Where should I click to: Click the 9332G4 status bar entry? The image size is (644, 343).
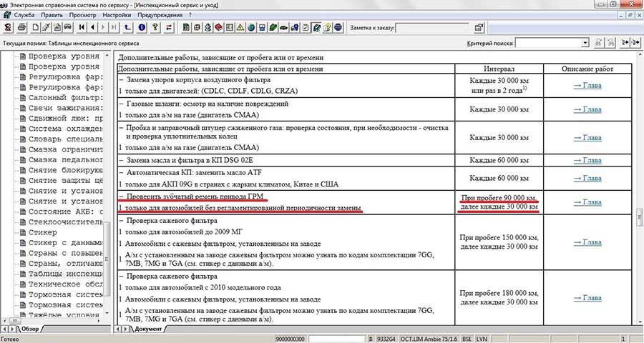click(386, 339)
